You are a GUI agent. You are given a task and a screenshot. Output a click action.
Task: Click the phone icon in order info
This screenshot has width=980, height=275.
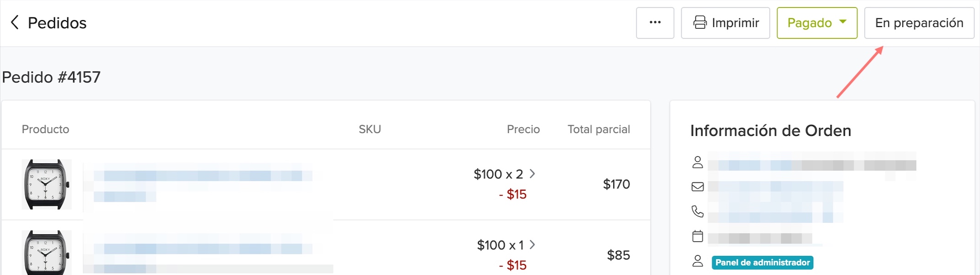697,211
